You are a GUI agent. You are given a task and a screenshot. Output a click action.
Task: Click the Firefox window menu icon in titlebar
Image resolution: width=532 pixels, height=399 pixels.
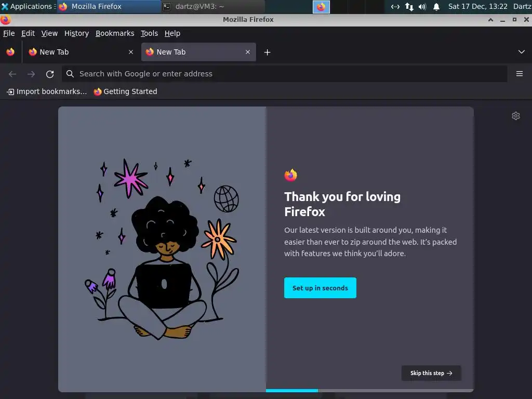(5, 20)
